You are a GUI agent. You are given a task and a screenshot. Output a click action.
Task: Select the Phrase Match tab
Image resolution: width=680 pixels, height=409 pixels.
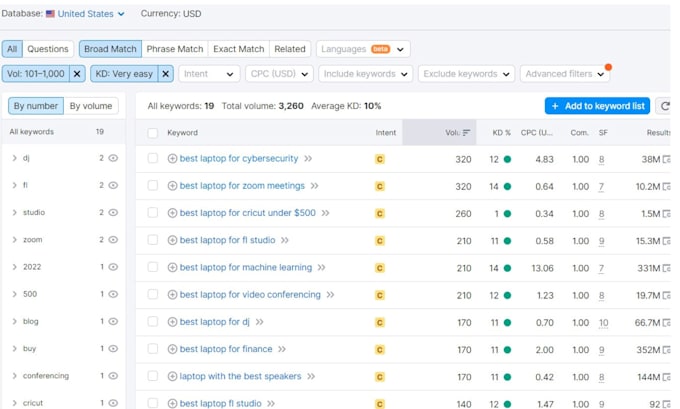coord(175,49)
